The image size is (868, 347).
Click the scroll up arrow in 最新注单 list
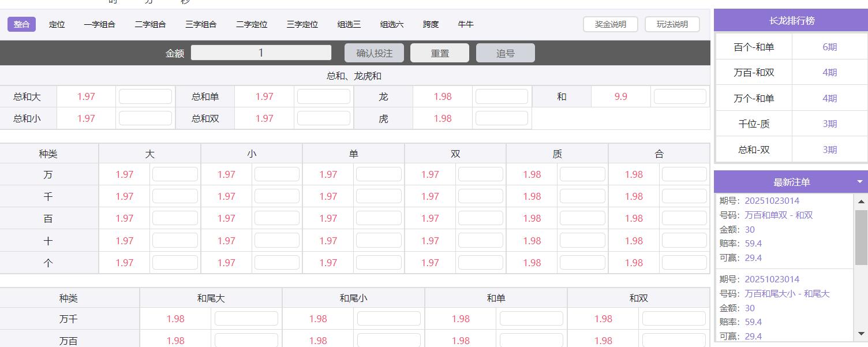861,202
